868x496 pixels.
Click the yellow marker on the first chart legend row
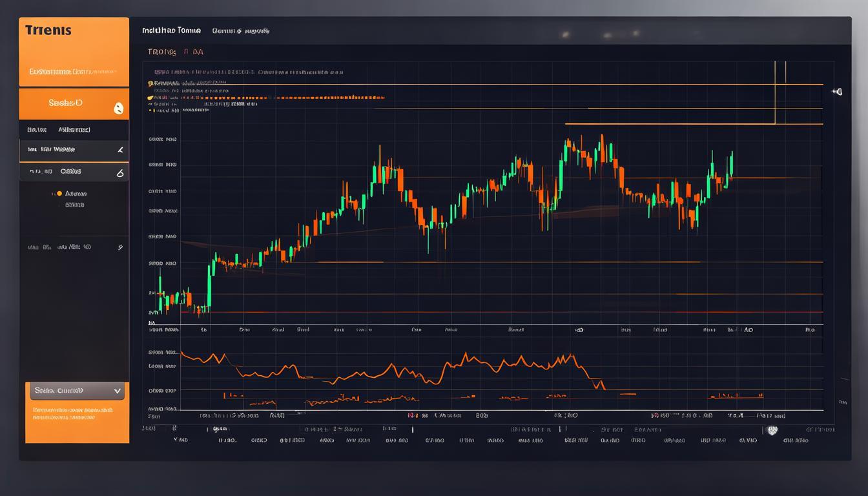pos(150,84)
